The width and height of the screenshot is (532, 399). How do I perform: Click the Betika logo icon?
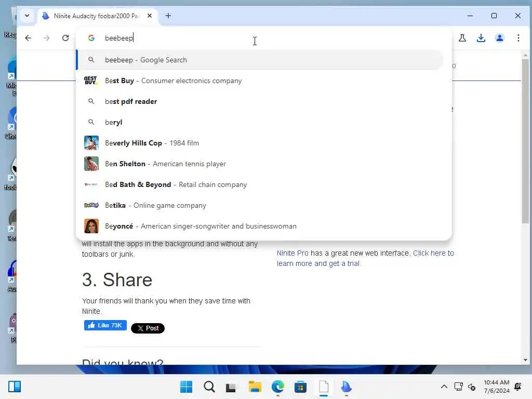pos(91,205)
